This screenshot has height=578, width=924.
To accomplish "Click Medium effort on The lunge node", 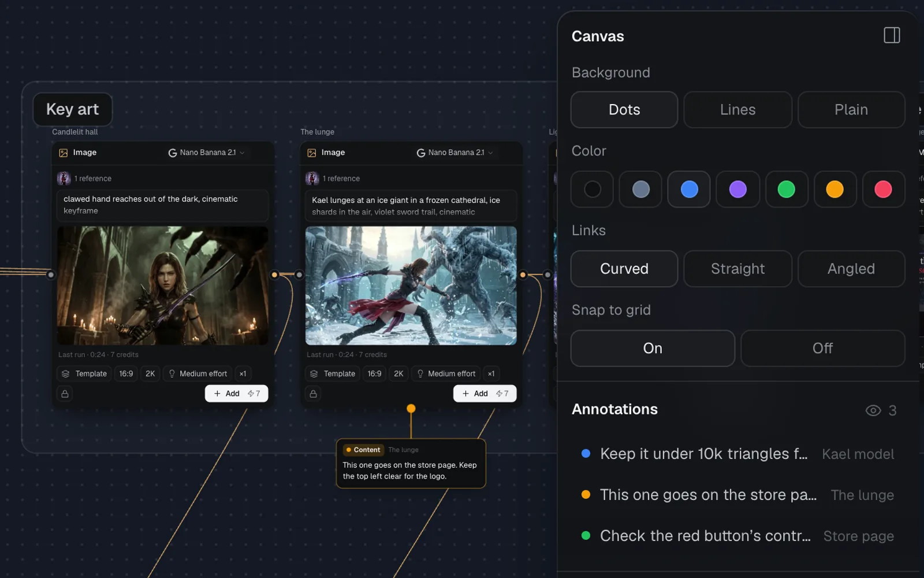I will coord(446,374).
